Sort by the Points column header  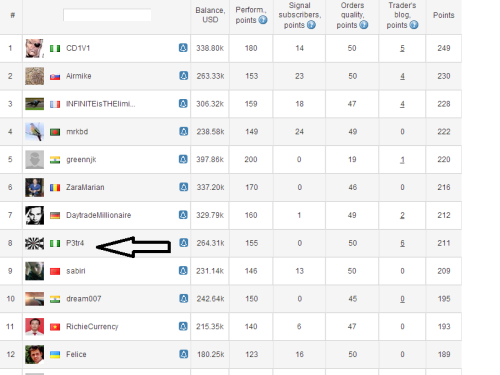443,15
